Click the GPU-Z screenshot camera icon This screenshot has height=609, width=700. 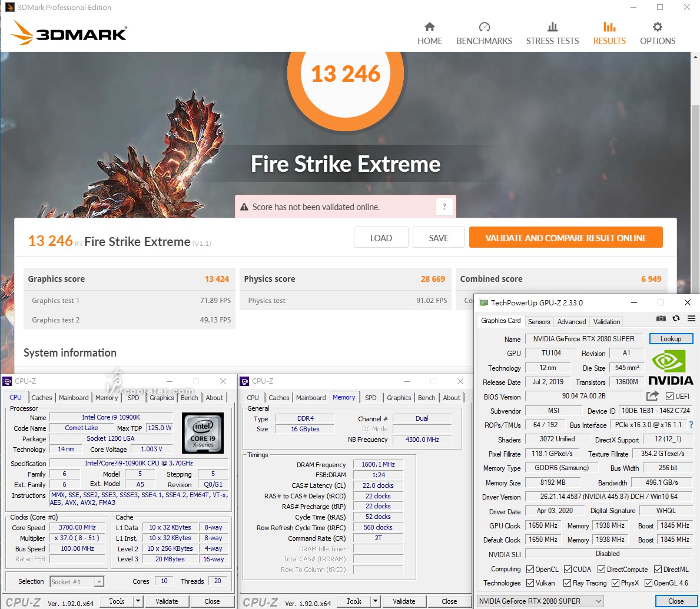coord(661,318)
